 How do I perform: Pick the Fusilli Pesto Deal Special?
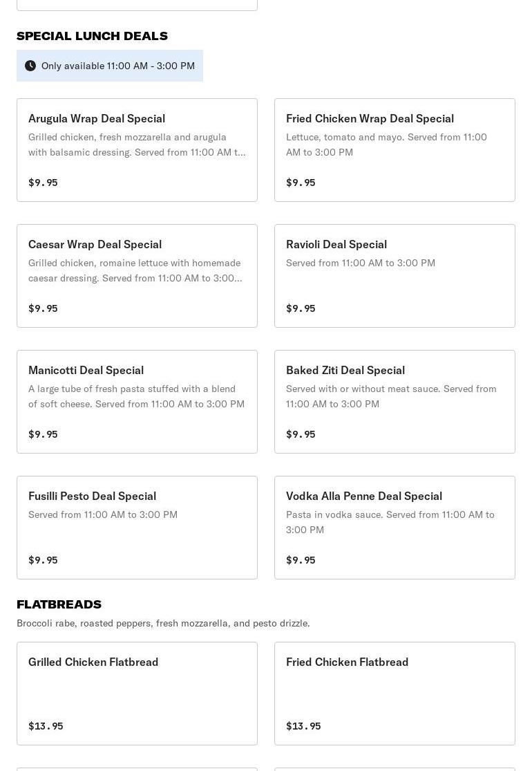pyautogui.click(x=137, y=528)
